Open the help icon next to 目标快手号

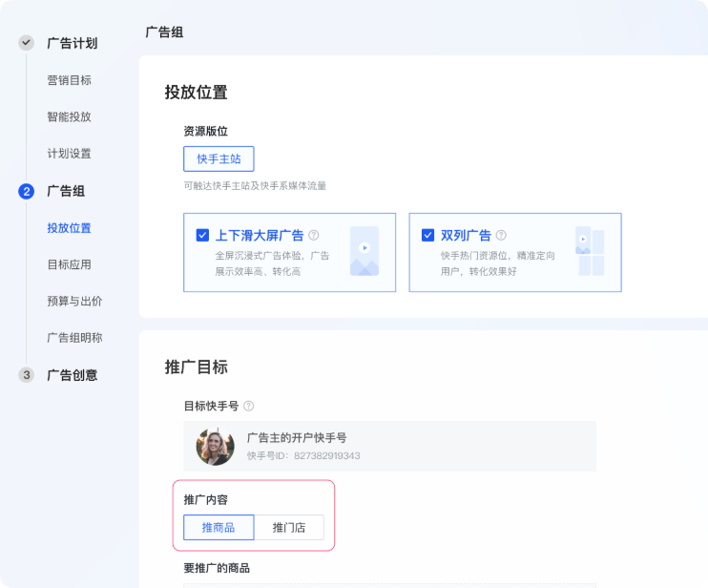coord(248,406)
